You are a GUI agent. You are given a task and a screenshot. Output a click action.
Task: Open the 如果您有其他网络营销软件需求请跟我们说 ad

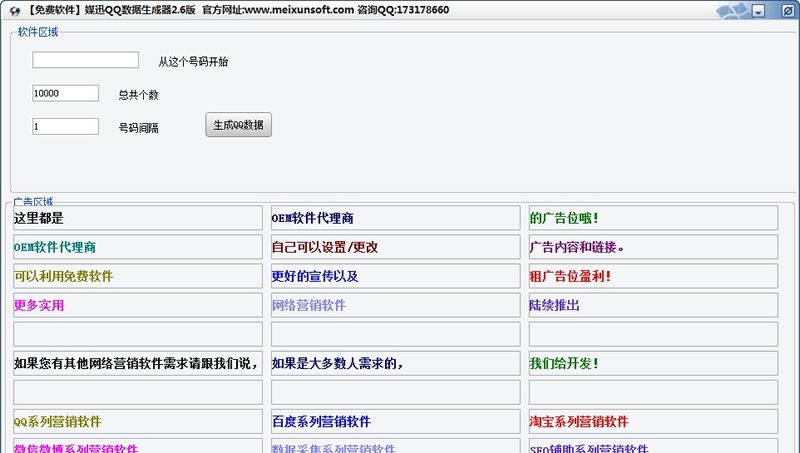click(x=138, y=364)
